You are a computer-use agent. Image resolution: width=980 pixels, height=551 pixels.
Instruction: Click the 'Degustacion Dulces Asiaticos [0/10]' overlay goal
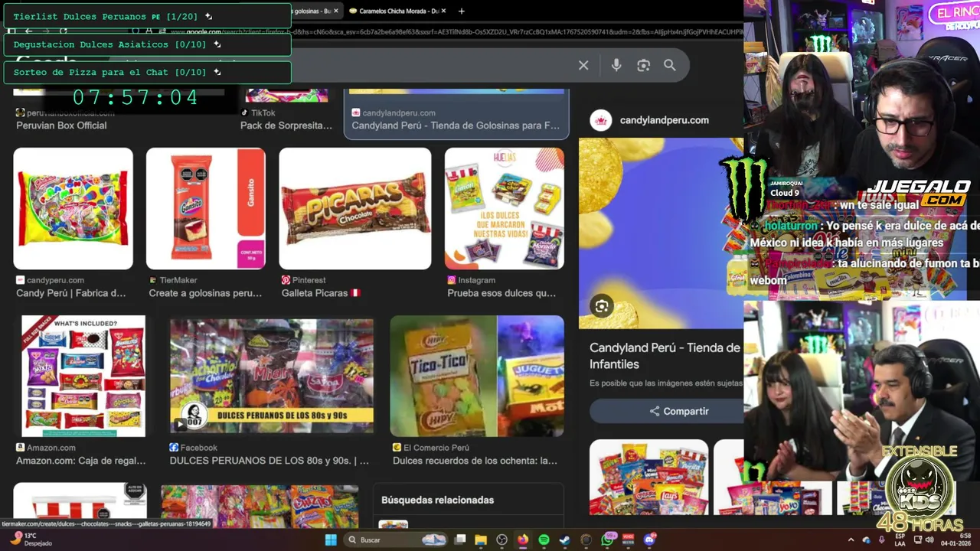[x=148, y=44]
